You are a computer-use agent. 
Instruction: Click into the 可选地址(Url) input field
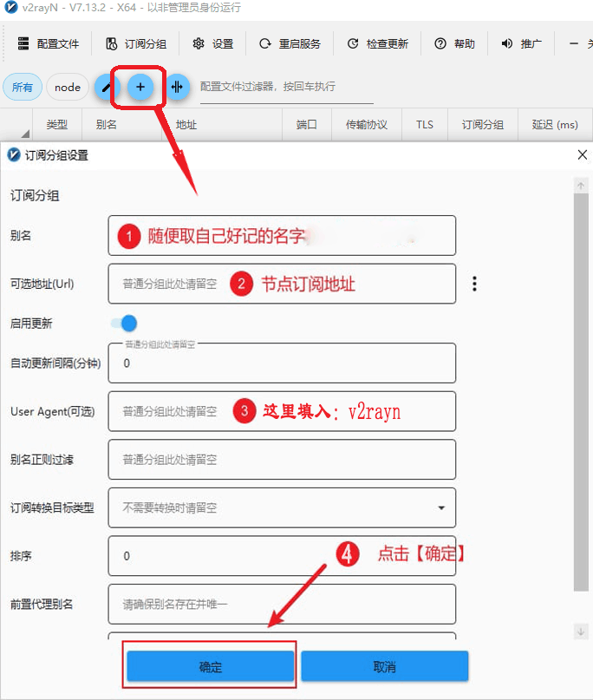(x=282, y=284)
